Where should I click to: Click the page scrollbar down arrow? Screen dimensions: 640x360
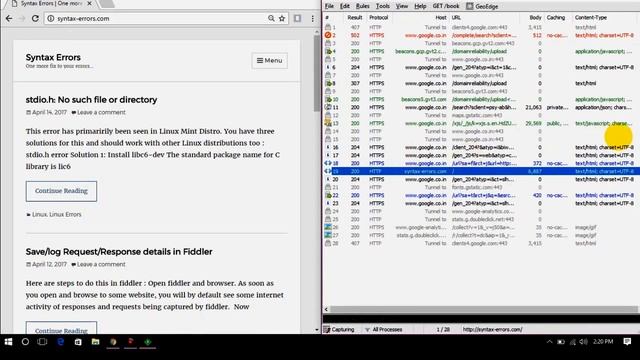point(317,330)
